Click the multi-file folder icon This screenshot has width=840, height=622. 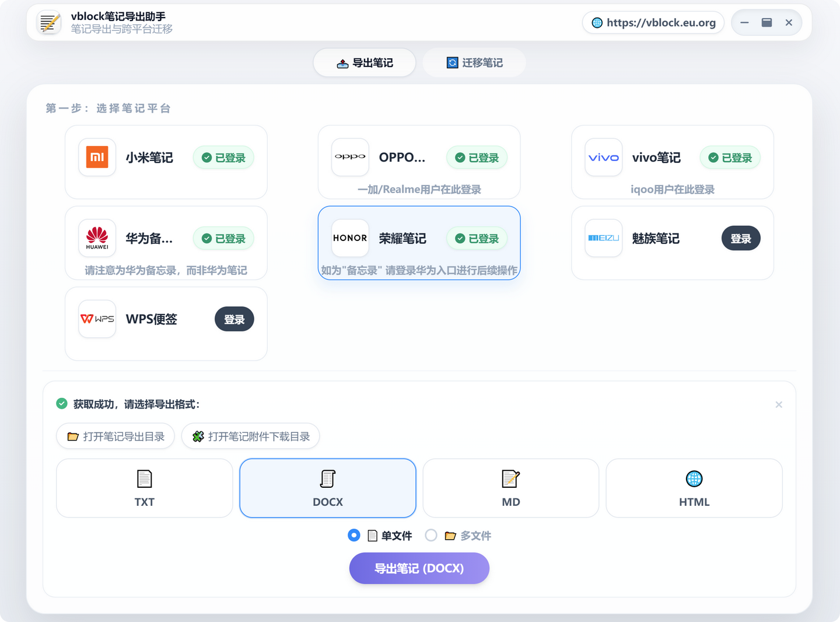450,536
